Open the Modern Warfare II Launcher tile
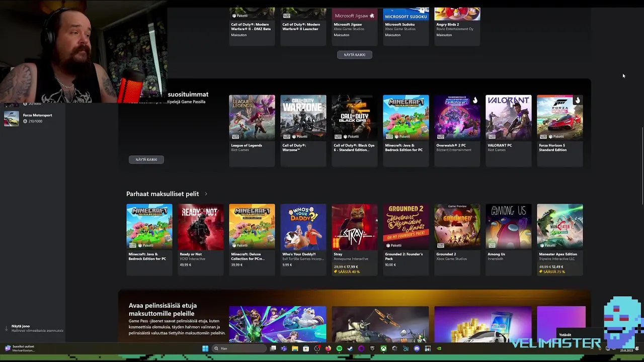 pyautogui.click(x=303, y=26)
